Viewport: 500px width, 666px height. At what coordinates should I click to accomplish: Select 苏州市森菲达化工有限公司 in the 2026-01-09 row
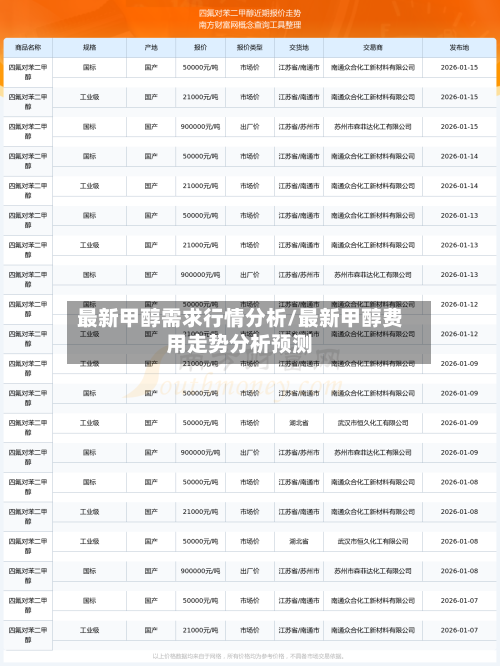click(373, 452)
